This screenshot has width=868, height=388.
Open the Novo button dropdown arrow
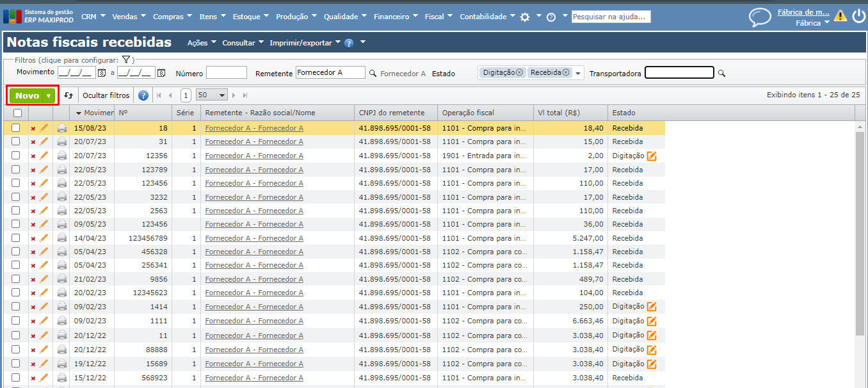(x=49, y=96)
